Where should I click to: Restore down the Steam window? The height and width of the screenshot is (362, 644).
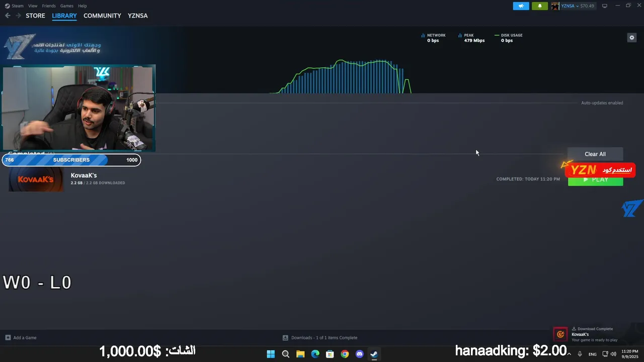(628, 6)
